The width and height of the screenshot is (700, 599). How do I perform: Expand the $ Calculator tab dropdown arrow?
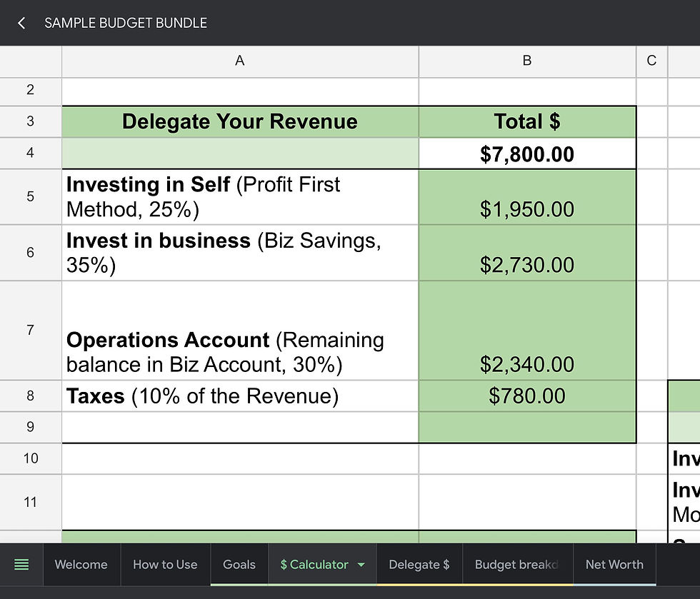point(361,565)
